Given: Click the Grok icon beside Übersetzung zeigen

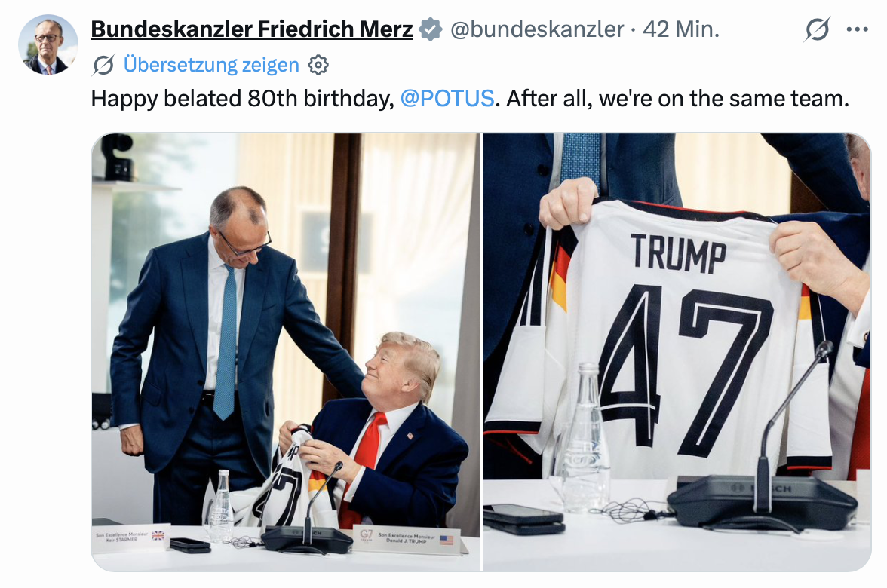Looking at the screenshot, I should (103, 65).
